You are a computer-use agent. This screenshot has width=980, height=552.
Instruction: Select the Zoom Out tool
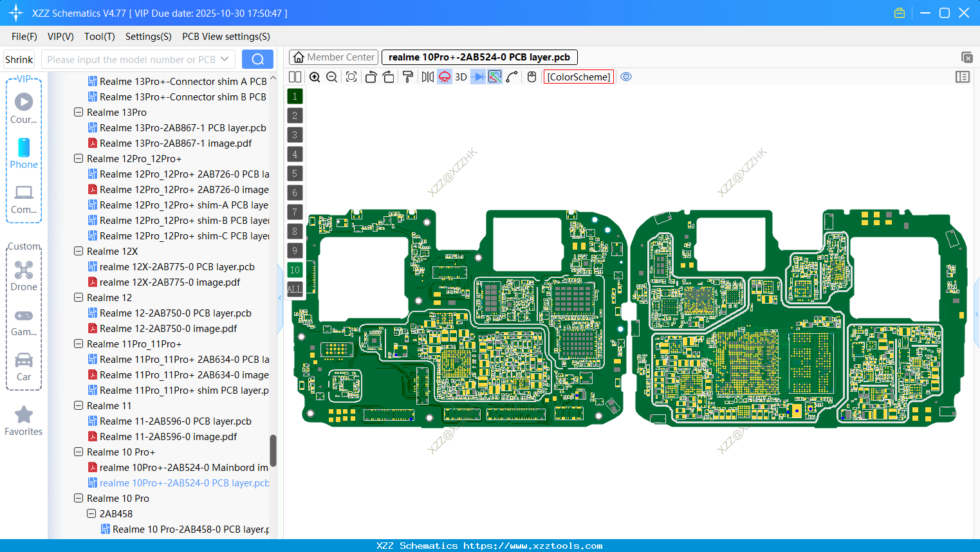point(331,77)
